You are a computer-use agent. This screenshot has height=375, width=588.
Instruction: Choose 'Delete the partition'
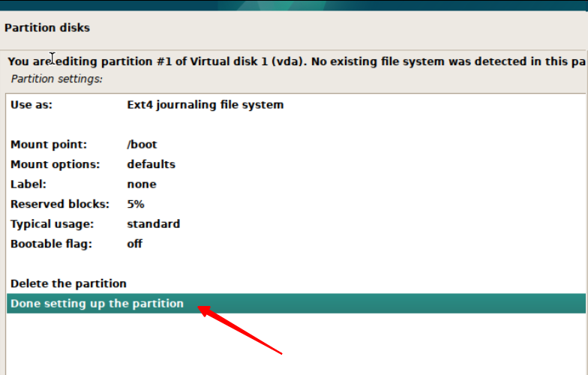click(68, 283)
